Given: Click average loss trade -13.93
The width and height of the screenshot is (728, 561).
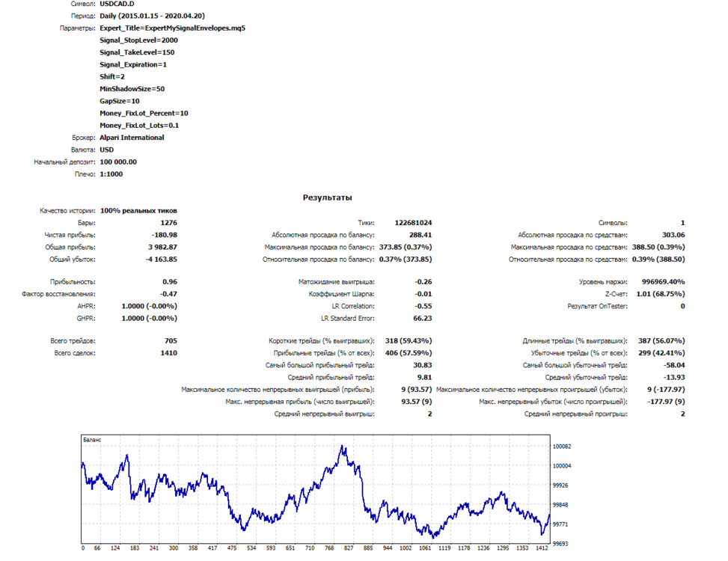Looking at the screenshot, I should coord(673,377).
